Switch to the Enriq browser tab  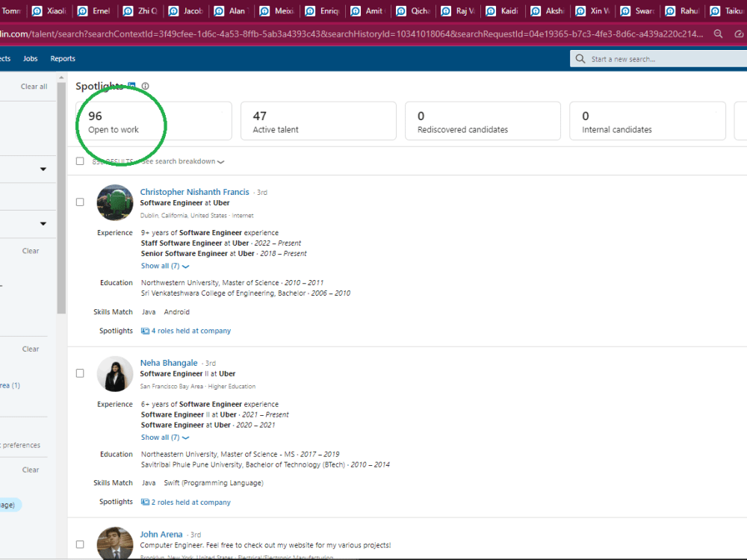[323, 10]
